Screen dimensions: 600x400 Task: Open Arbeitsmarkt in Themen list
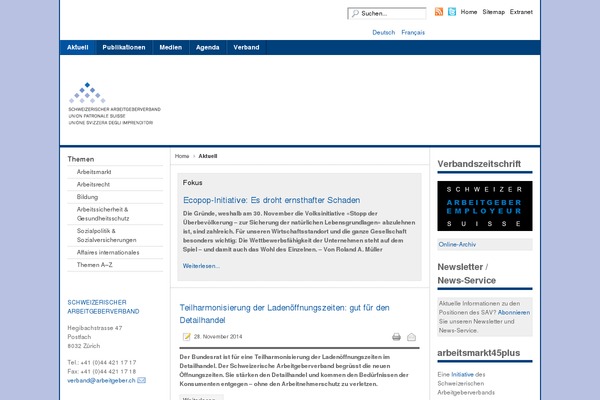94,172
